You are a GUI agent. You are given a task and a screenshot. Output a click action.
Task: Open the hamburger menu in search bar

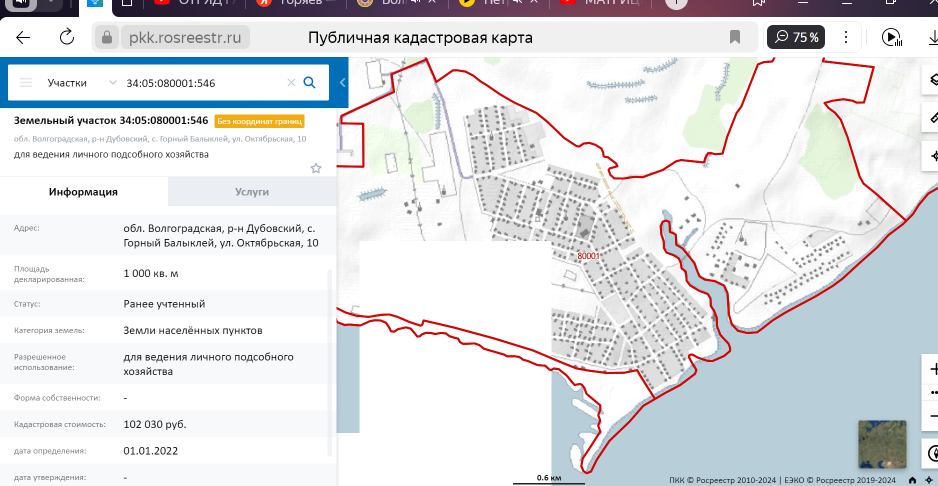point(26,83)
